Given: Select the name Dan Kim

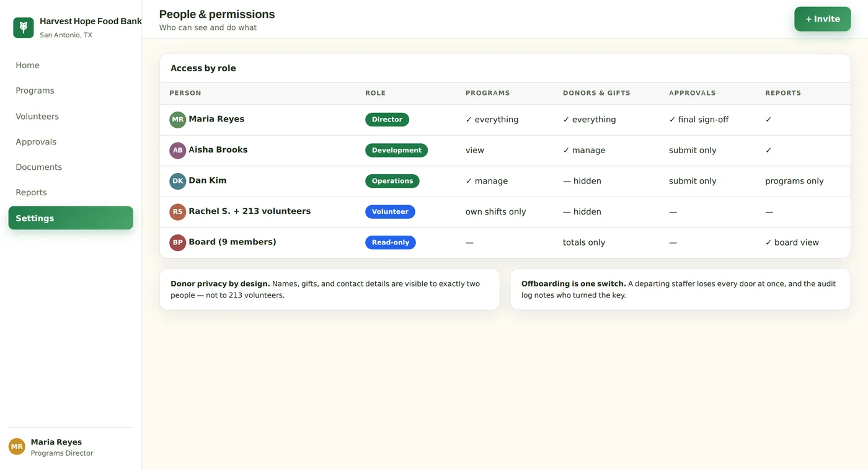Looking at the screenshot, I should tap(208, 180).
